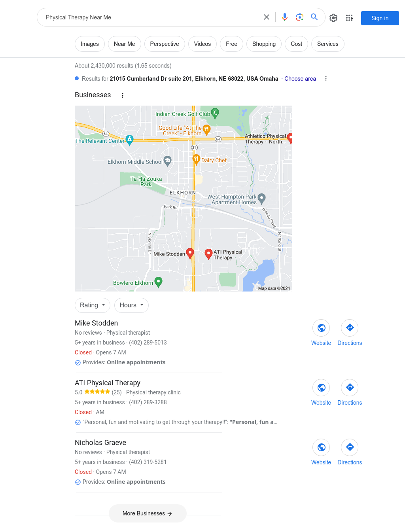
Task: Select the Videos filter chip
Action: [x=202, y=44]
